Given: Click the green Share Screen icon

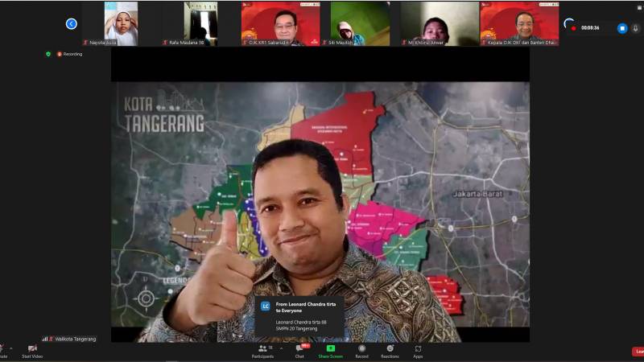Looking at the screenshot, I should point(330,349).
